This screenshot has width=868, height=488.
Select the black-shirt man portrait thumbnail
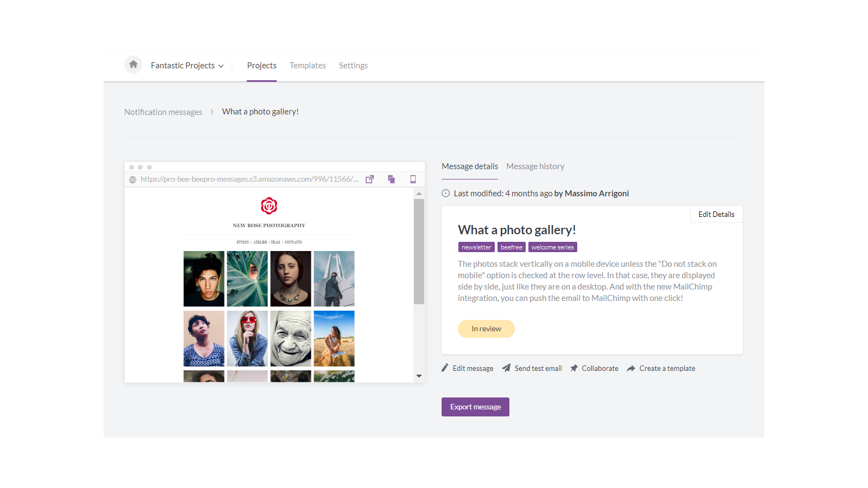[x=204, y=279]
